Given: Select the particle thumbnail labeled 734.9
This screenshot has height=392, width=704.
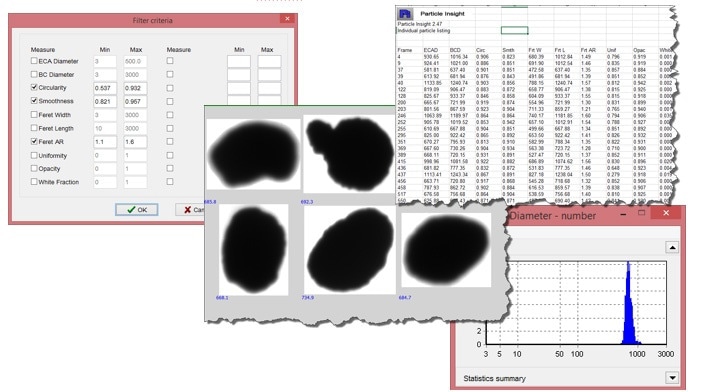Looking at the screenshot, I should tap(350, 250).
